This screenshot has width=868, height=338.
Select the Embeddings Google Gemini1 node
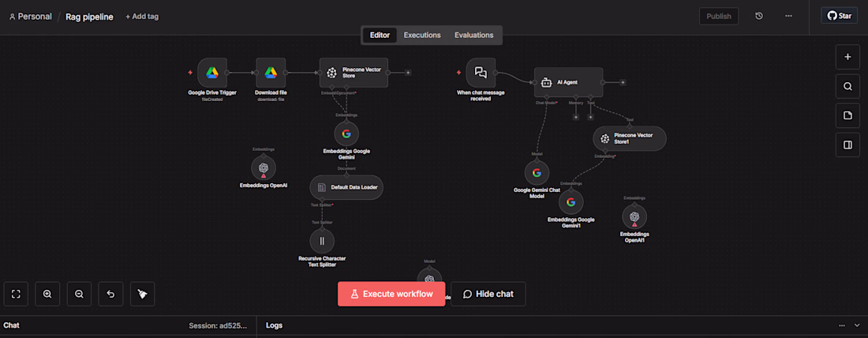(x=571, y=202)
